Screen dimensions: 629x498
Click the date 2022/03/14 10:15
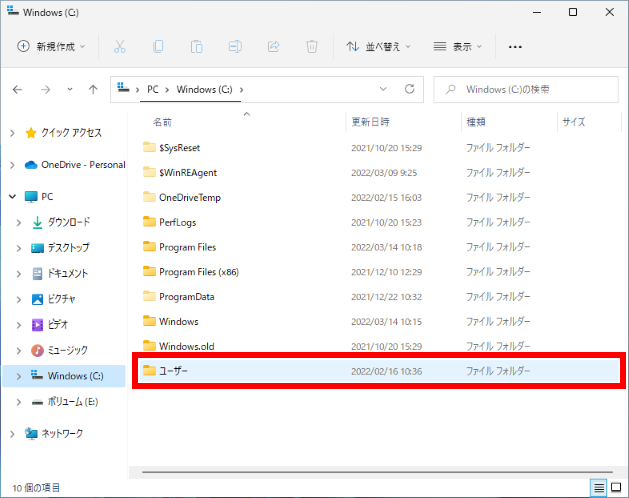(x=387, y=322)
